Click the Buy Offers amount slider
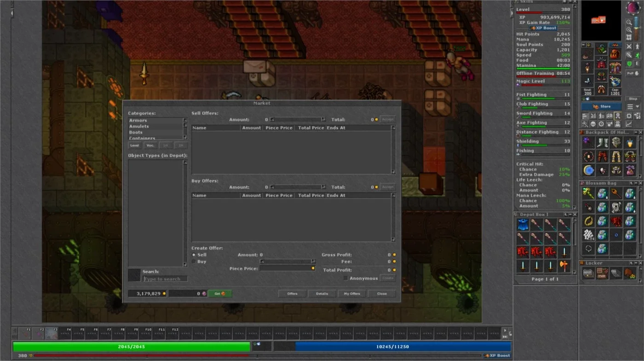Viewport: 644px width, 361px height. pos(297,187)
